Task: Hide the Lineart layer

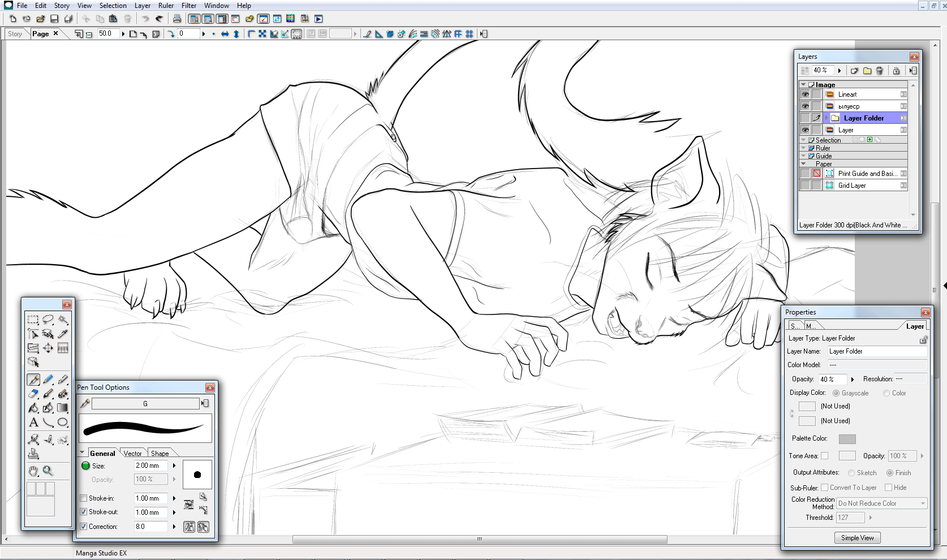Action: tap(805, 94)
